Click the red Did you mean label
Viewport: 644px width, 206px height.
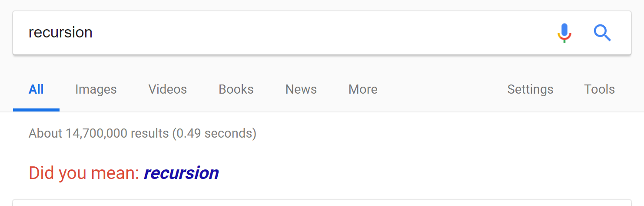pos(83,173)
